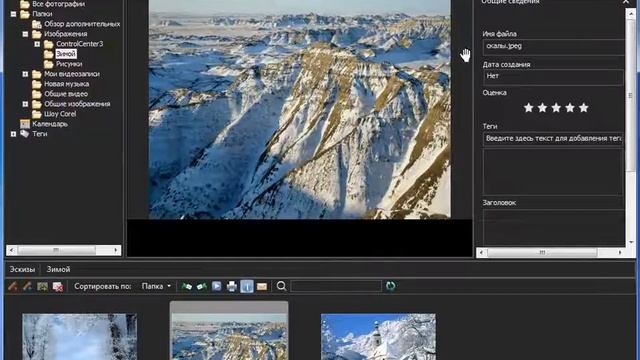Rate the photo one star
This screenshot has width=640, height=360.
click(529, 108)
